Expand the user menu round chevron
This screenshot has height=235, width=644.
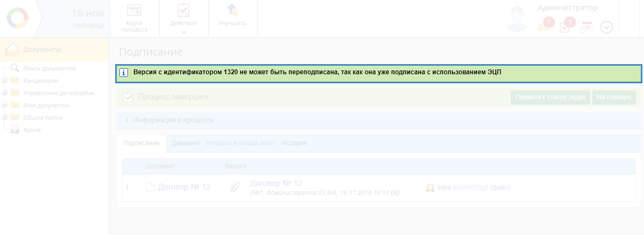point(607,27)
